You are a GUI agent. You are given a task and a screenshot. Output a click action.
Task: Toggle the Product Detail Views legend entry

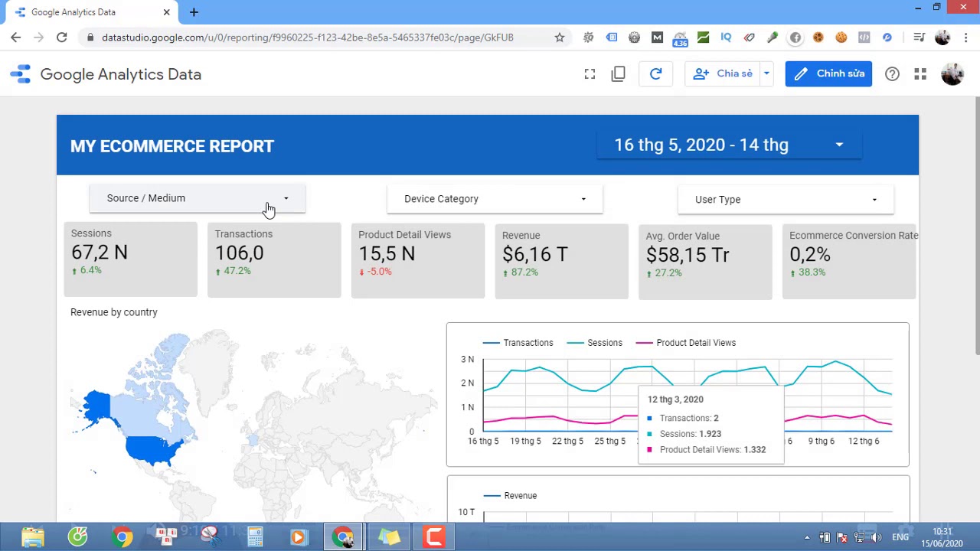(685, 343)
